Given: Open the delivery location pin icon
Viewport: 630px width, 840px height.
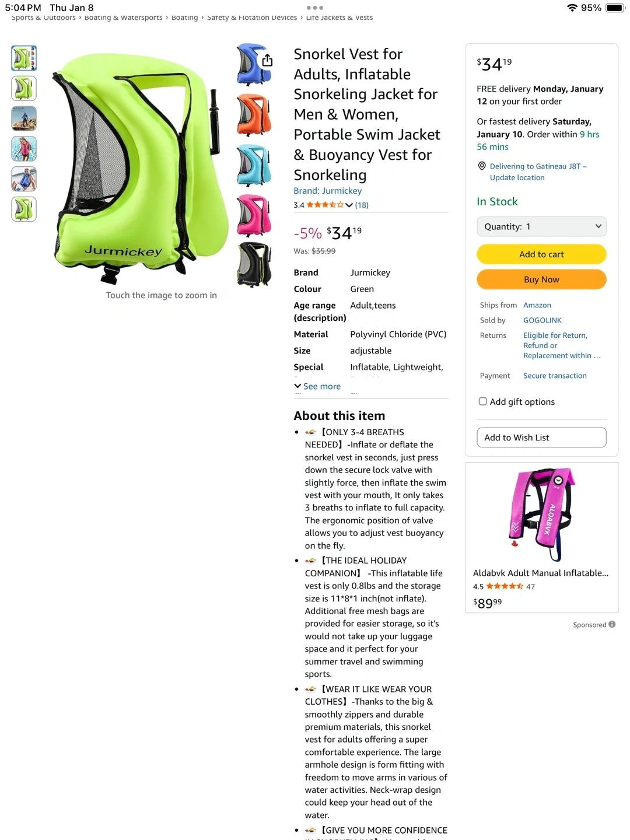Looking at the screenshot, I should pos(482,166).
